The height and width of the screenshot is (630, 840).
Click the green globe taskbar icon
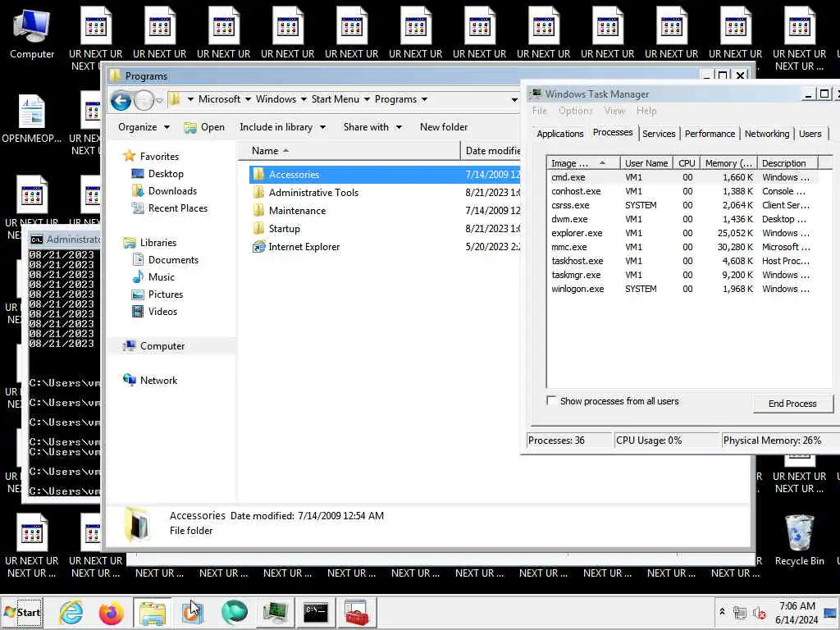pos(234,612)
